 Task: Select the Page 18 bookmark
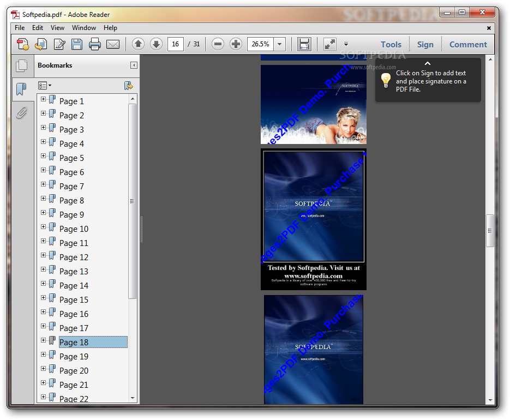93,342
